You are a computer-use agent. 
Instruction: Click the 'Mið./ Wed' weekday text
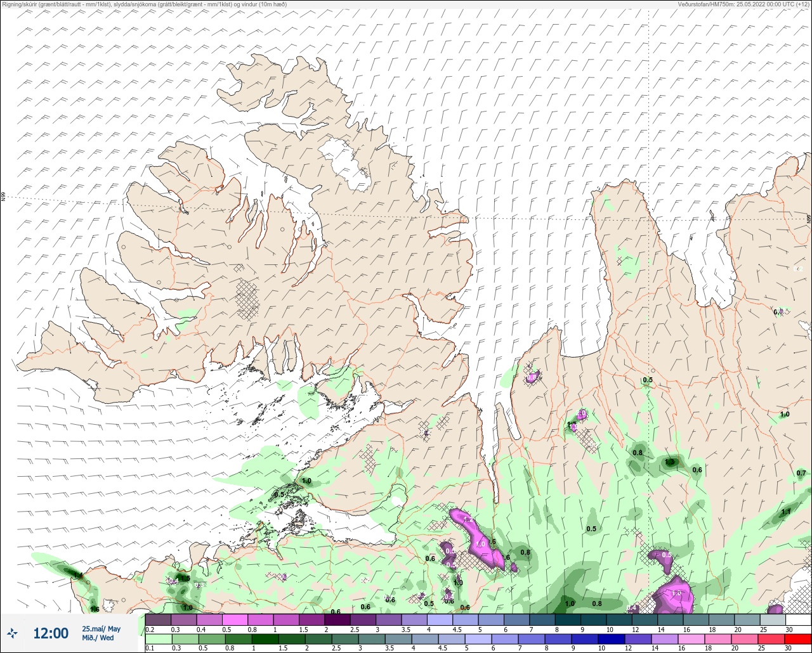(x=98, y=638)
